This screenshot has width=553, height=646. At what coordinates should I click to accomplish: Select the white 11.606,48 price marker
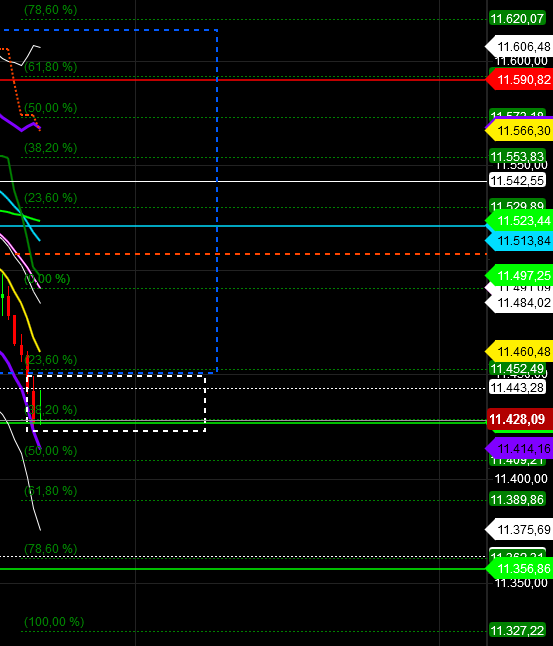(x=519, y=47)
